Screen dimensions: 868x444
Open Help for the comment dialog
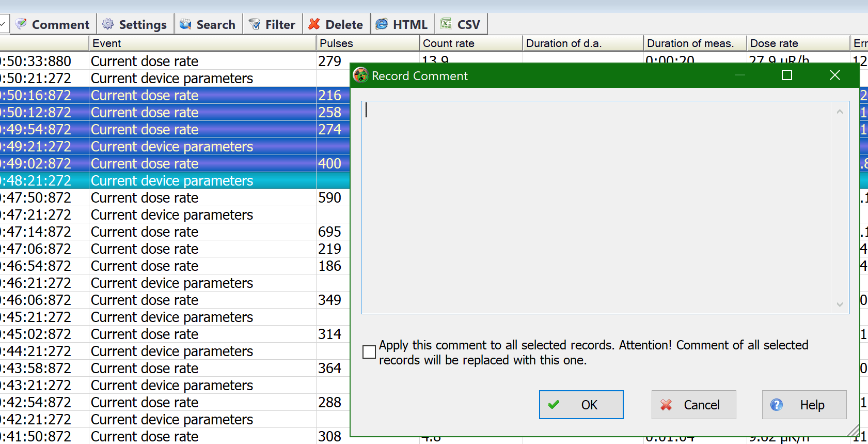804,405
